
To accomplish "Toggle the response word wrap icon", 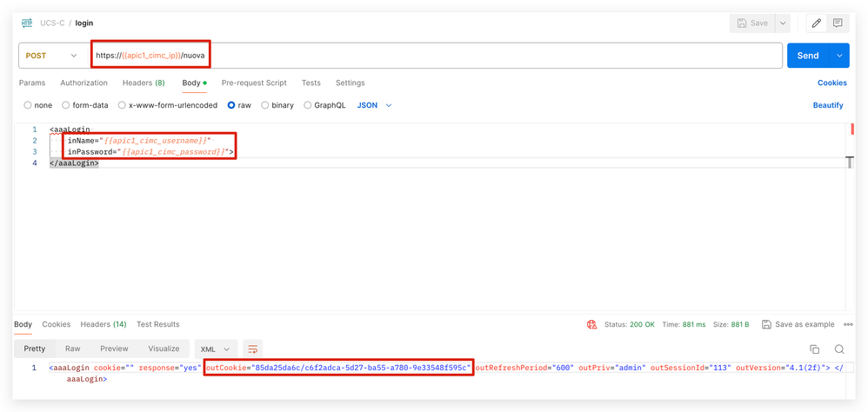I will (x=252, y=349).
